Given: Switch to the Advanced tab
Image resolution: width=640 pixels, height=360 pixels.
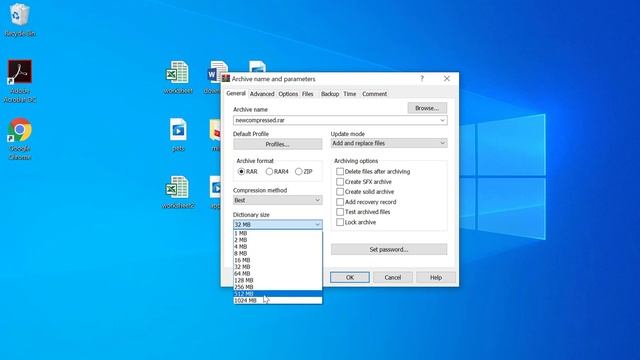Looking at the screenshot, I should coord(262,94).
